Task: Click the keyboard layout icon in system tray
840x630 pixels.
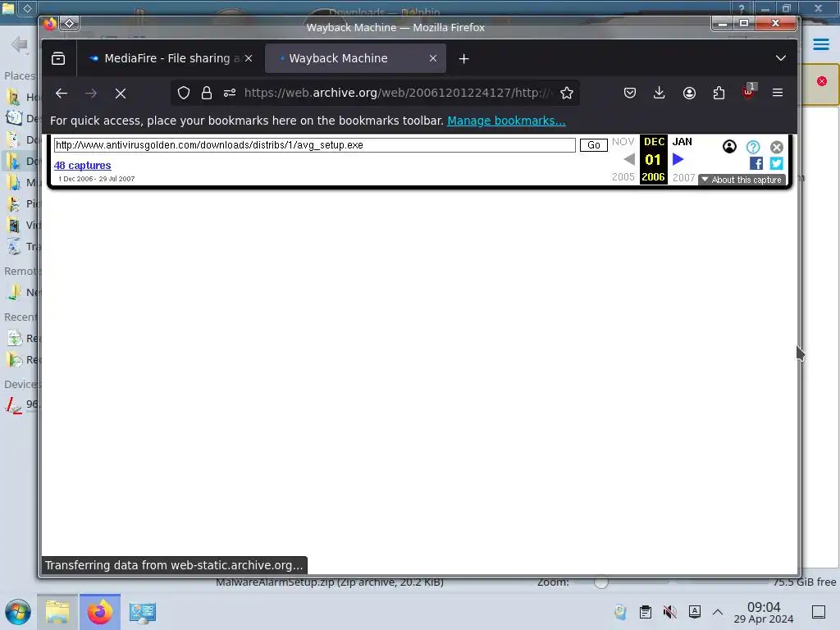Action: point(694,612)
